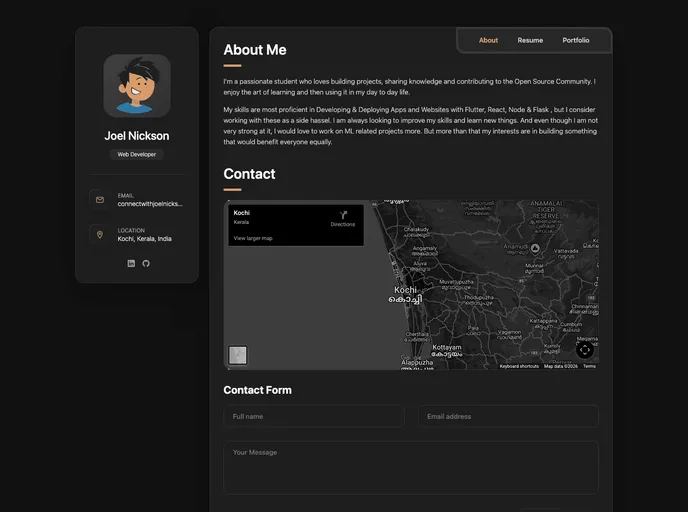
Task: Open map Keyboard shortcuts
Action: 519,366
